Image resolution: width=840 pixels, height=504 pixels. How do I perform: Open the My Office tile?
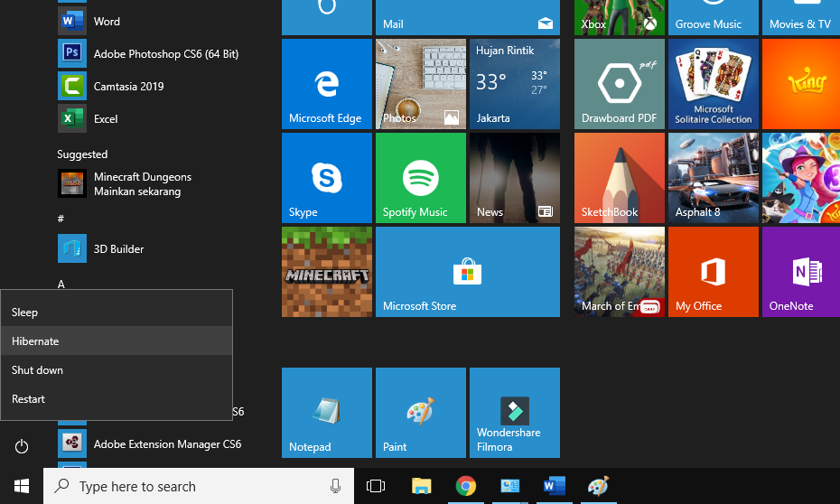click(713, 272)
